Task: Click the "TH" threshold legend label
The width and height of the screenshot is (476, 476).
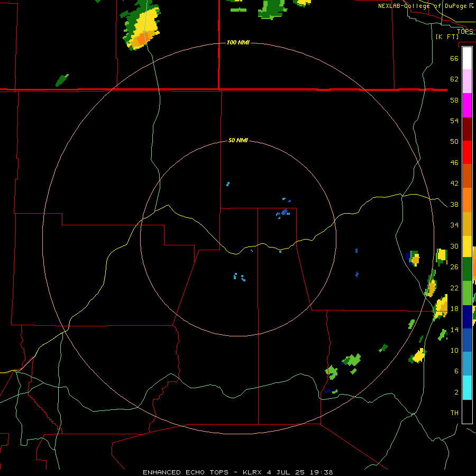Action: pos(454,413)
